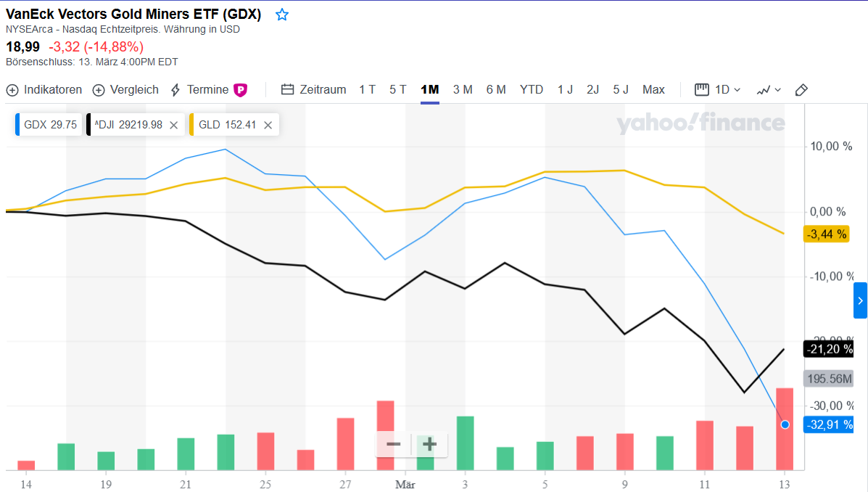Switch to the 3 M range
Image resolution: width=868 pixels, height=492 pixels.
pyautogui.click(x=463, y=90)
